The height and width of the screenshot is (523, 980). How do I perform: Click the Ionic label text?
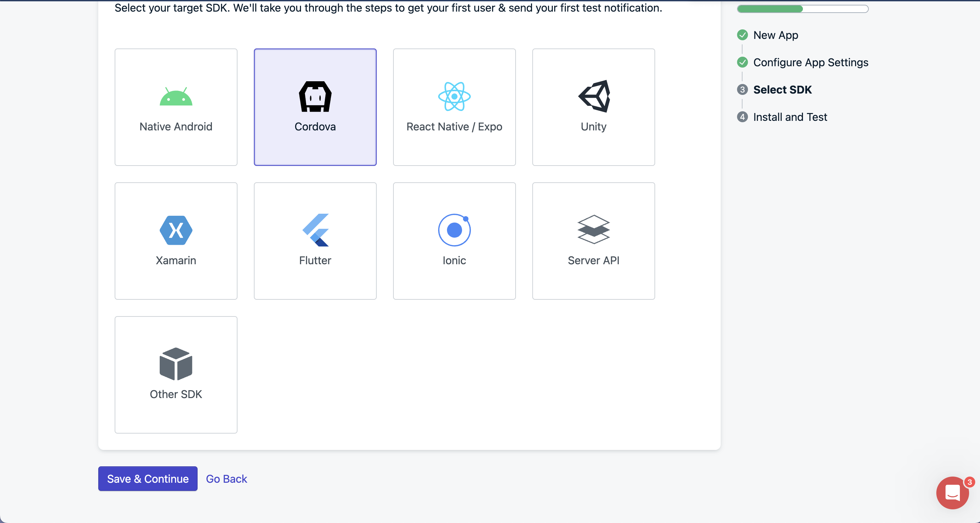tap(454, 260)
